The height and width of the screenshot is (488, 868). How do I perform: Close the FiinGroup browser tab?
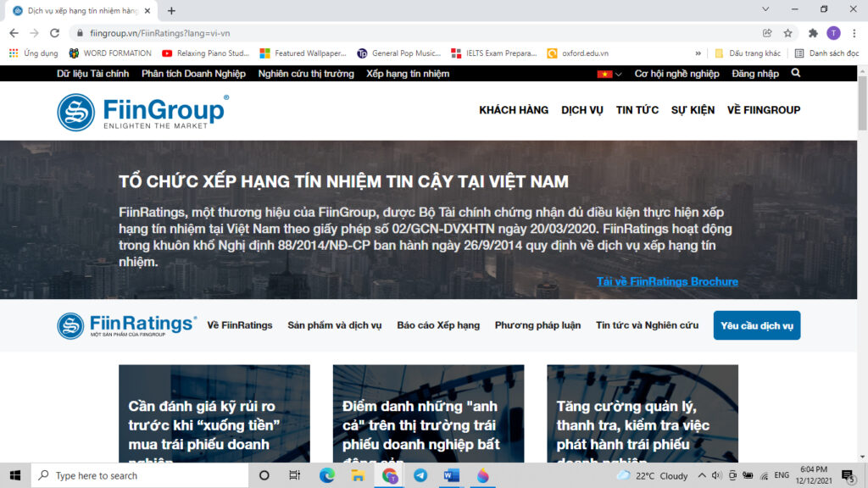[147, 10]
